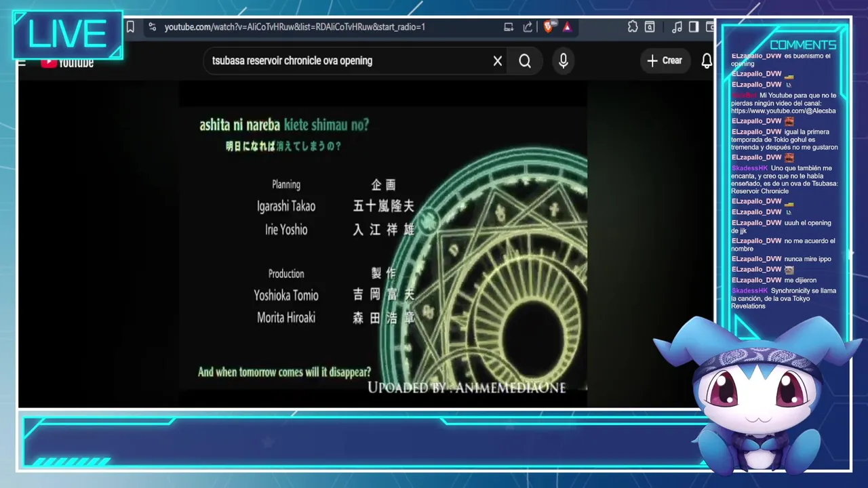Click the bookmark icon beside the address bar
This screenshot has height=488, width=868.
[130, 27]
